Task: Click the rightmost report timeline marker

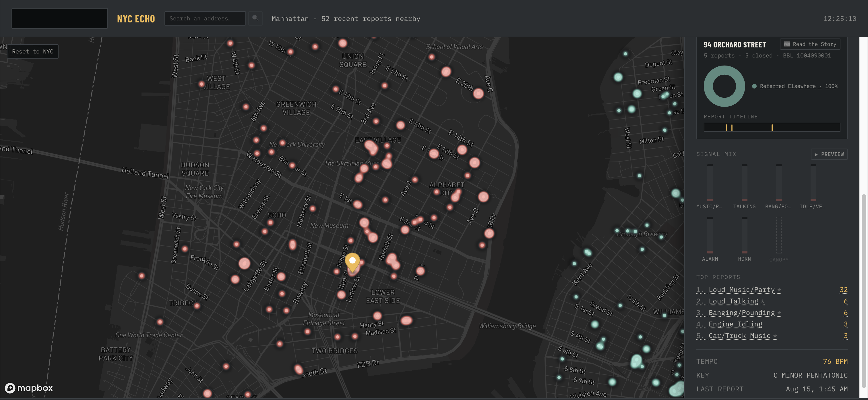Action: 772,128
